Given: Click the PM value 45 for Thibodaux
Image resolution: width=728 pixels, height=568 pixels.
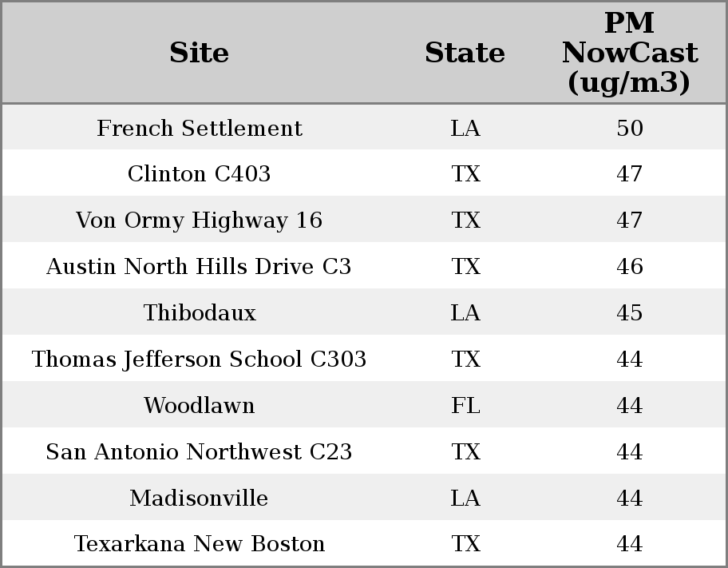Looking at the screenshot, I should click(x=629, y=313).
